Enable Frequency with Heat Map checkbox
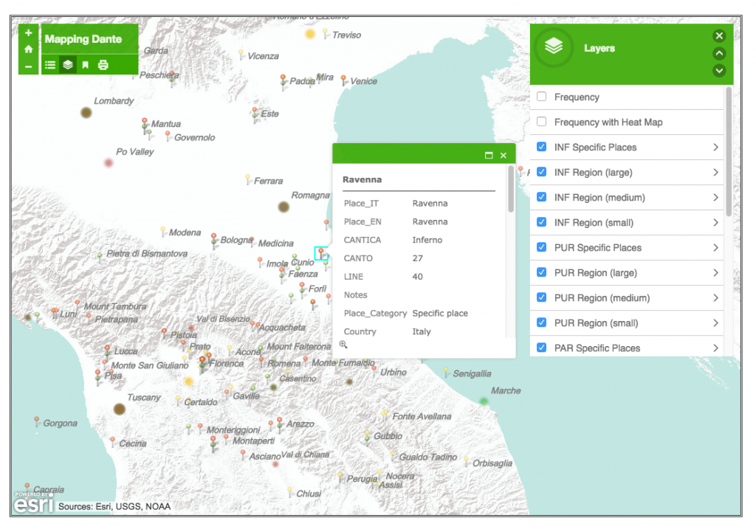The width and height of the screenshot is (756, 532). [x=542, y=122]
